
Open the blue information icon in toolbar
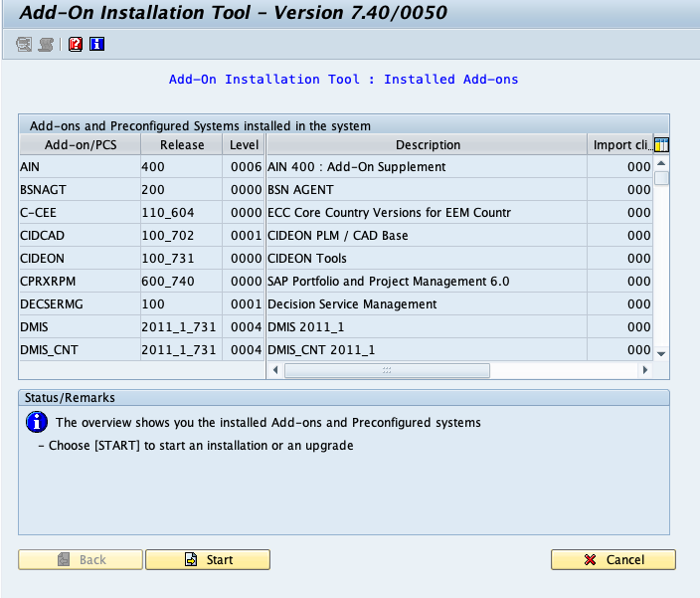tap(96, 44)
